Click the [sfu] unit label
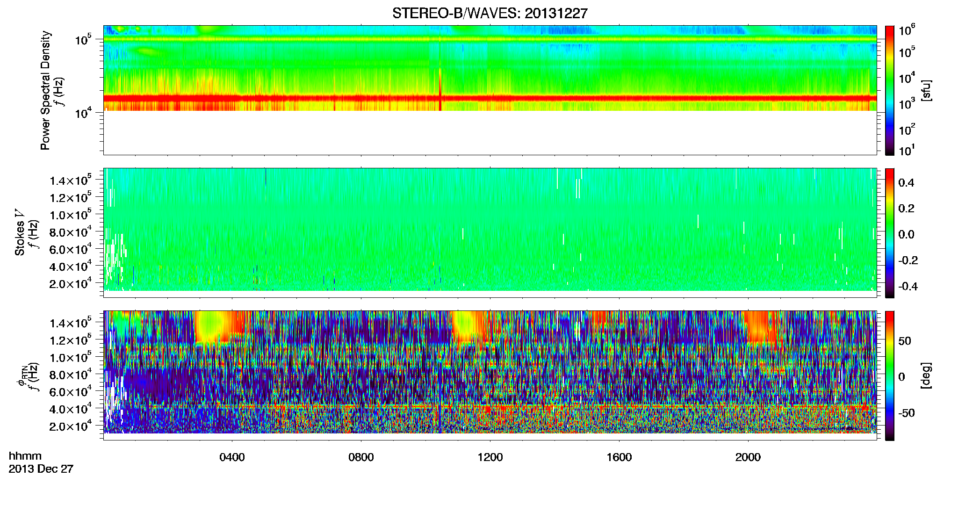The height and width of the screenshot is (505, 980). click(x=926, y=91)
